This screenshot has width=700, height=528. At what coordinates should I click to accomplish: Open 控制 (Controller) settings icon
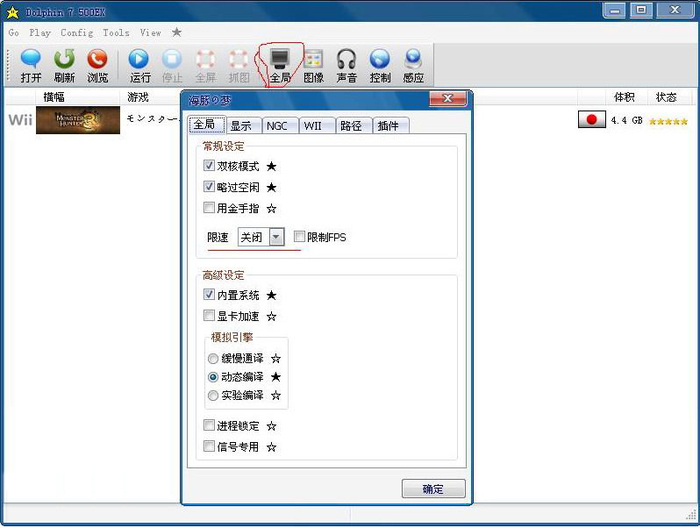tap(380, 65)
